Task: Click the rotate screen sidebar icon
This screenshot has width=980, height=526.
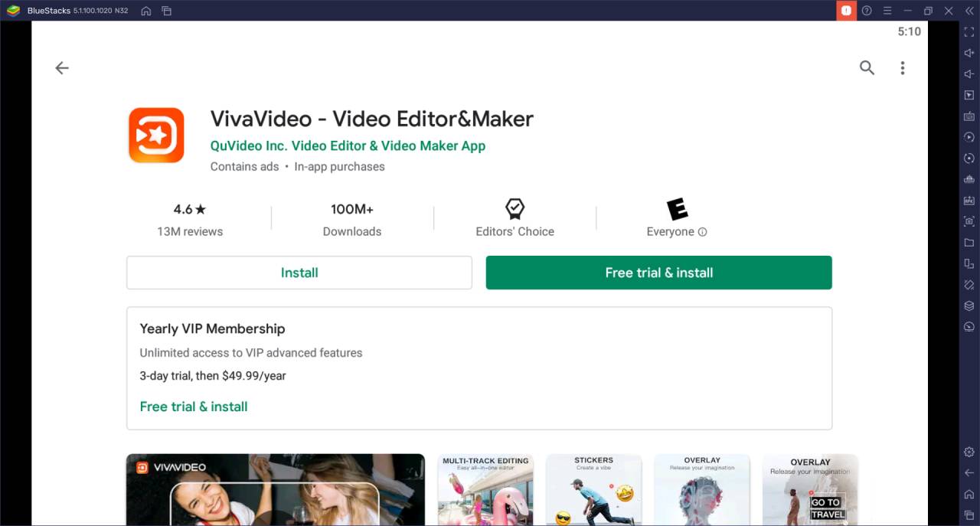Action: click(969, 263)
